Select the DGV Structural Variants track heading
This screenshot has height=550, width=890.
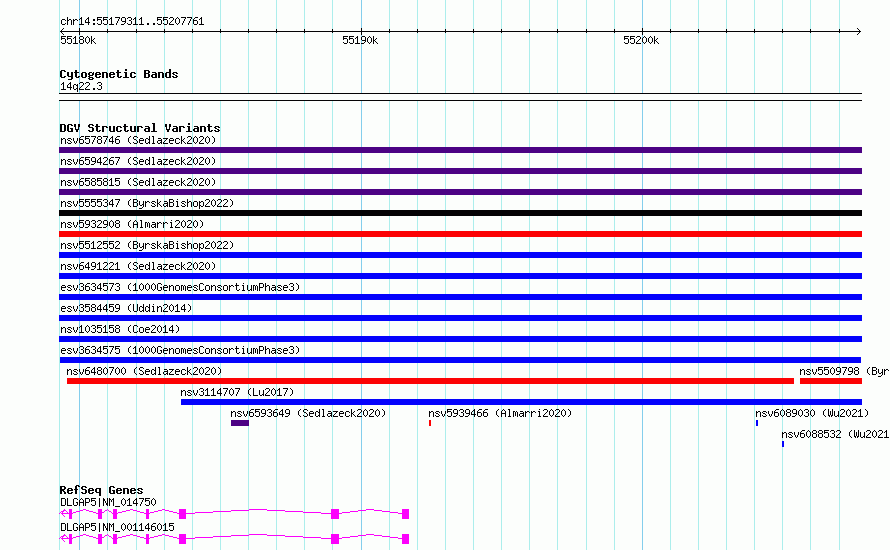pyautogui.click(x=140, y=128)
